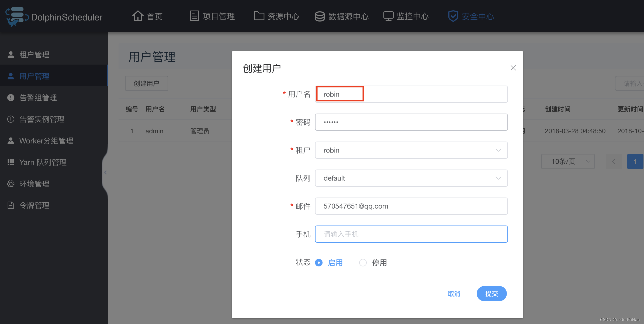Screen dimensions: 644x324
Task: Click the document icon for 令牌管理
Action: point(11,205)
